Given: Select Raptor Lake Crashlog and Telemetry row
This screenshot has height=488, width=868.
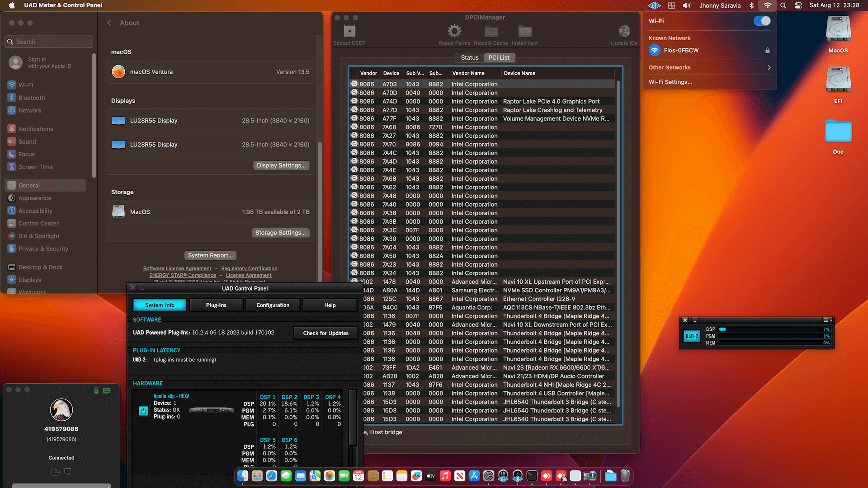Looking at the screenshot, I should tap(483, 110).
